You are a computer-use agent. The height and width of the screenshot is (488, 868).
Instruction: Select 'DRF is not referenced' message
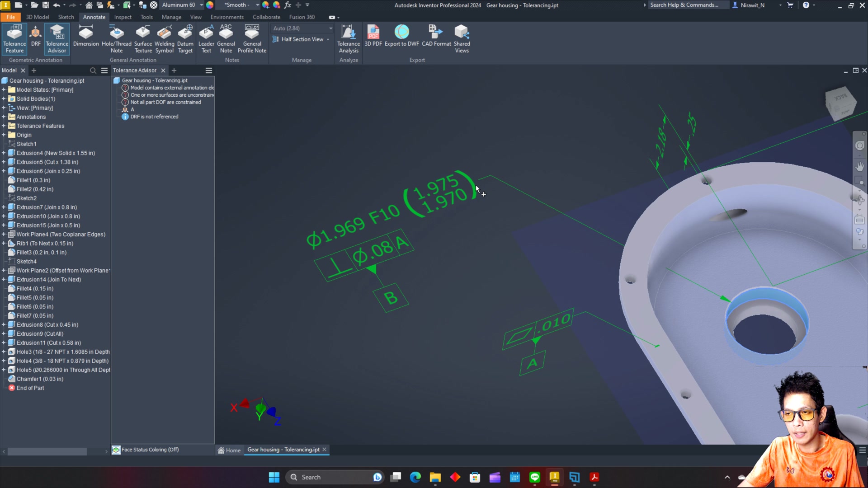pyautogui.click(x=154, y=117)
